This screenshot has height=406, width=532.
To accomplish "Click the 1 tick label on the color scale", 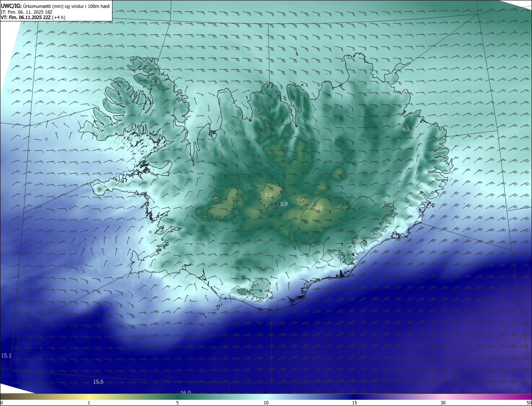I will (x=89, y=403).
